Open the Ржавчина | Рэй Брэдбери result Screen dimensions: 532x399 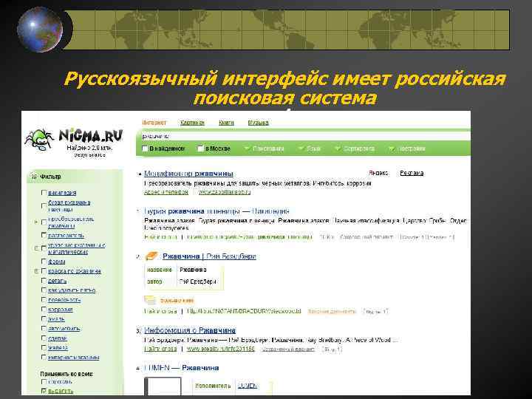(x=209, y=256)
